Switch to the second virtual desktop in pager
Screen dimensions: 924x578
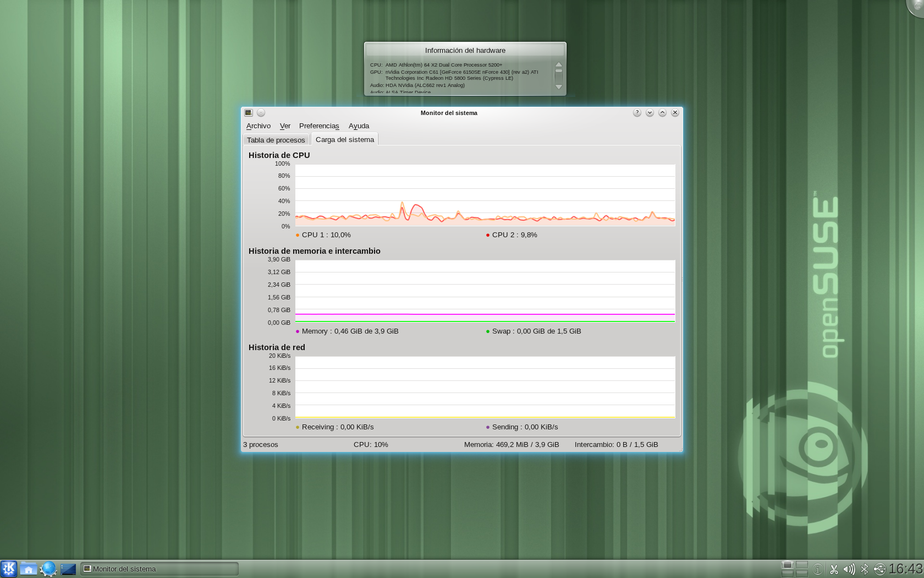coord(802,565)
